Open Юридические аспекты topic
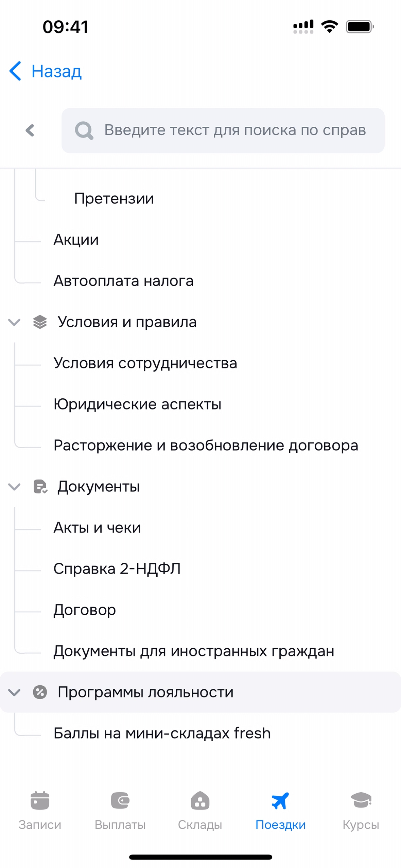This screenshot has width=401, height=868. [137, 404]
